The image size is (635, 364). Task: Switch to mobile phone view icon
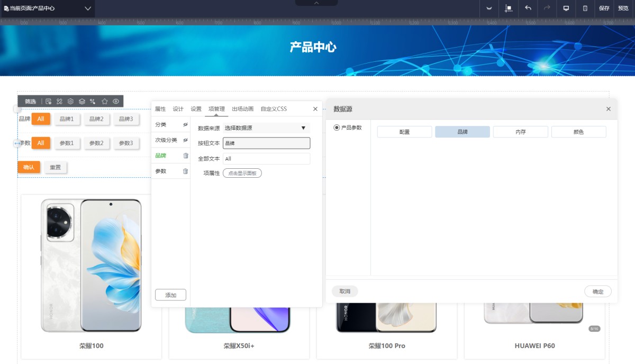click(585, 8)
